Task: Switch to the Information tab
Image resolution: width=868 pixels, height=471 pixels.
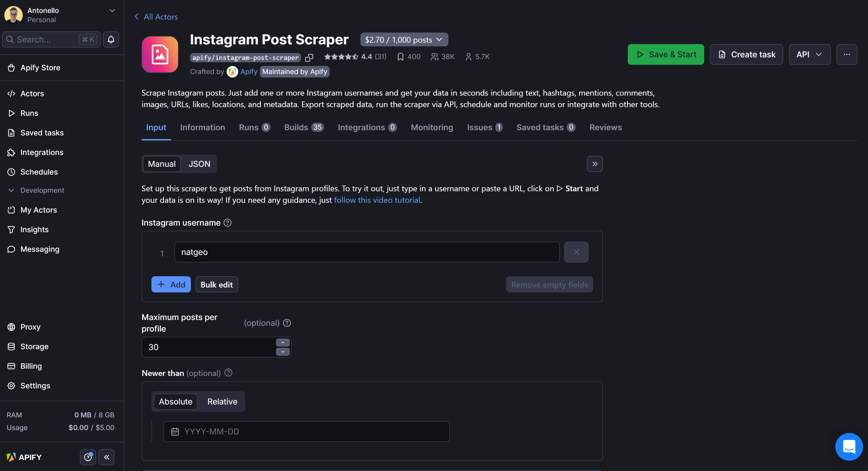Action: [x=202, y=127]
